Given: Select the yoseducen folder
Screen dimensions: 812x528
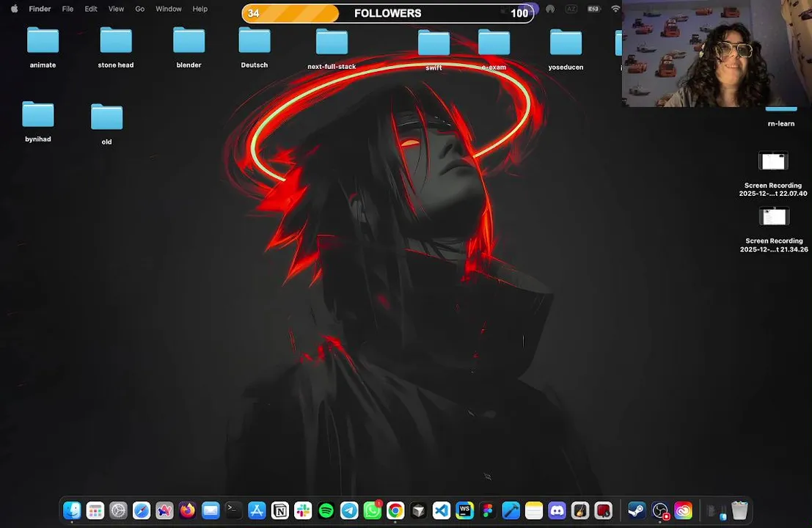Looking at the screenshot, I should point(566,43).
